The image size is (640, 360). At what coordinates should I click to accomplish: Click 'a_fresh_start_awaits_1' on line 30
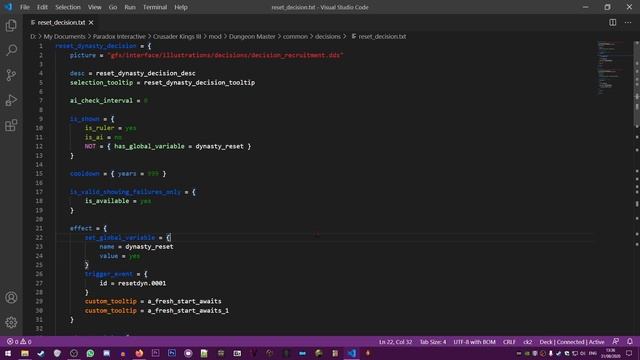click(x=188, y=311)
